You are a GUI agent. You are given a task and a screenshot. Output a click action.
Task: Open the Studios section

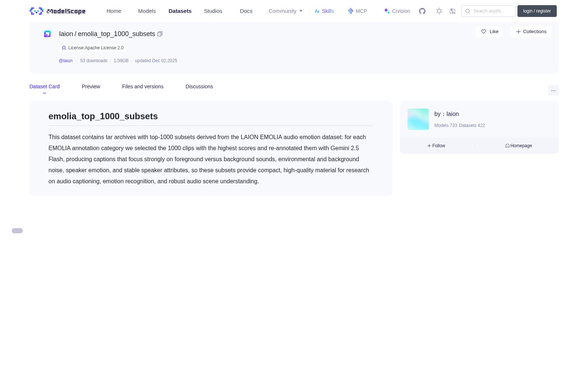pos(213,11)
